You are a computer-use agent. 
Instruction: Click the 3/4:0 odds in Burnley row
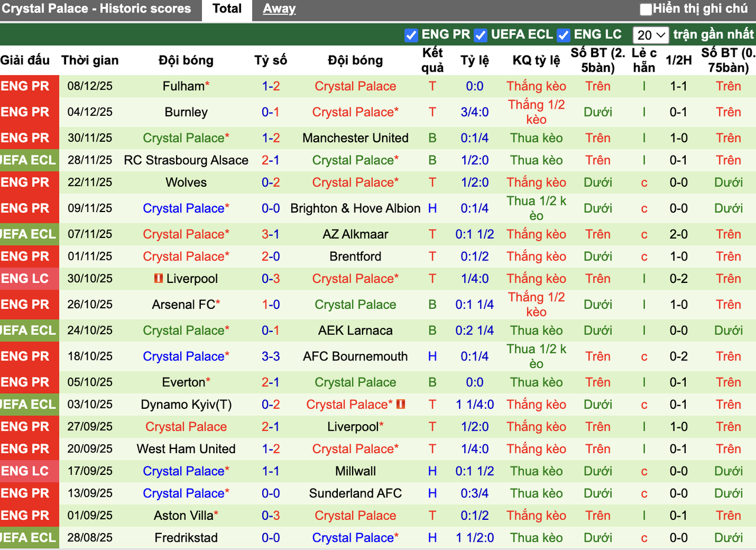coord(475,112)
